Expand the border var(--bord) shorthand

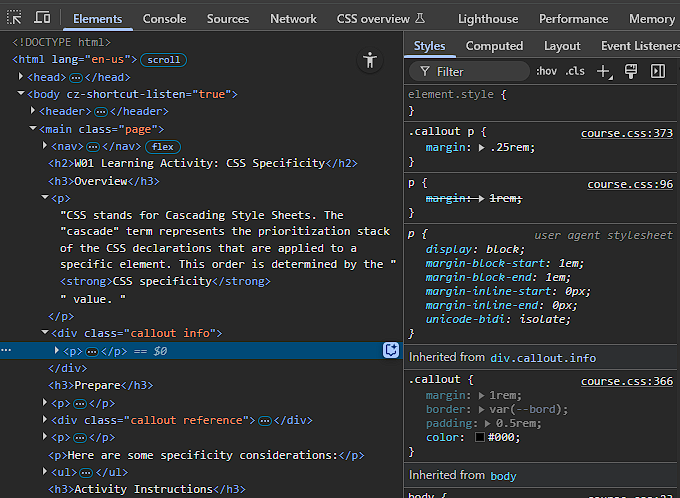(x=481, y=410)
